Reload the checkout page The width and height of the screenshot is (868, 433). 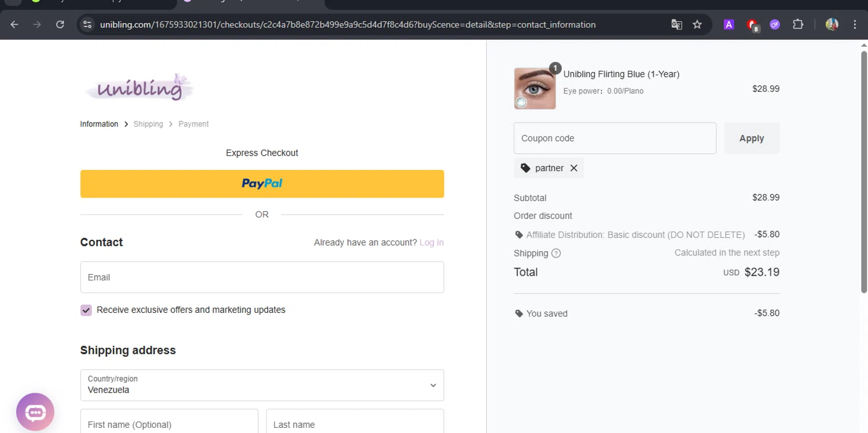click(60, 24)
